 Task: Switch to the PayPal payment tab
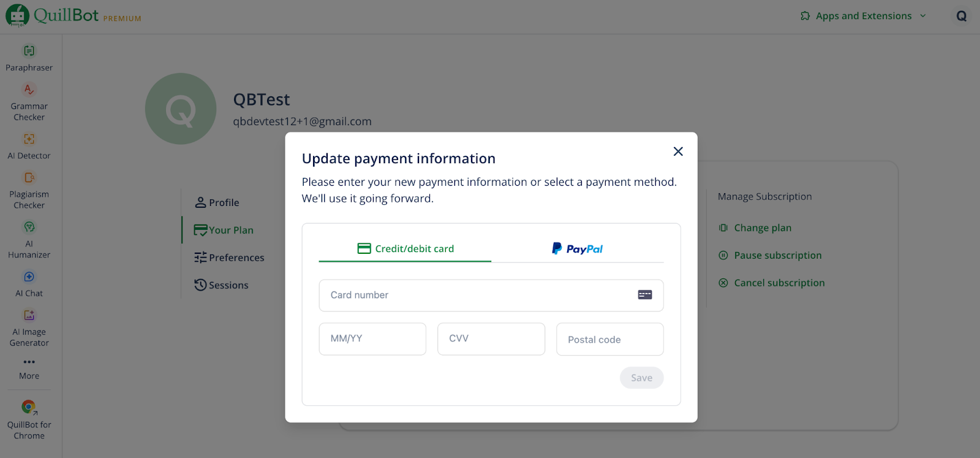click(x=577, y=249)
